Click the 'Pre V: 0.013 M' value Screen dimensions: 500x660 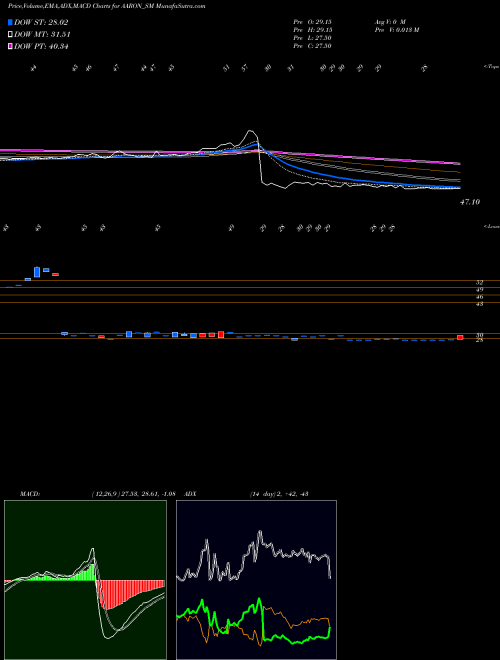398,30
